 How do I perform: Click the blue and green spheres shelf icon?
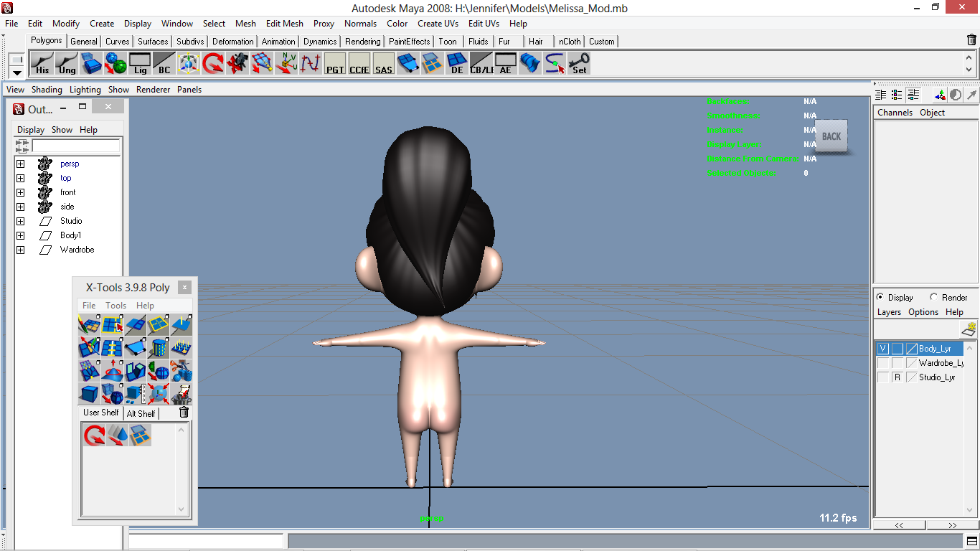click(x=116, y=64)
